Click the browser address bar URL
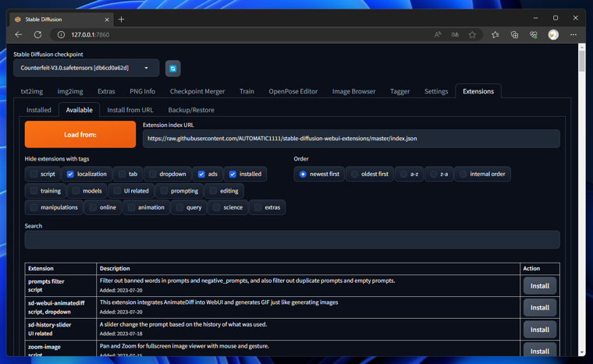The height and width of the screenshot is (364, 593). pyautogui.click(x=91, y=35)
